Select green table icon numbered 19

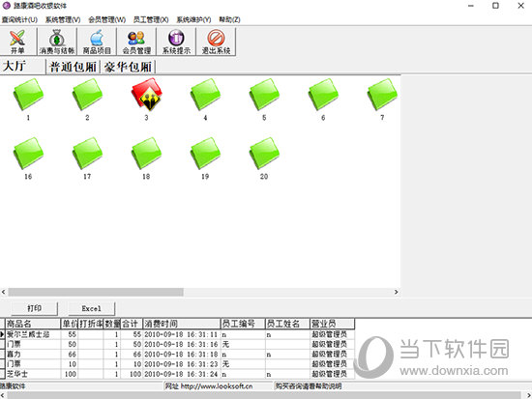click(206, 154)
